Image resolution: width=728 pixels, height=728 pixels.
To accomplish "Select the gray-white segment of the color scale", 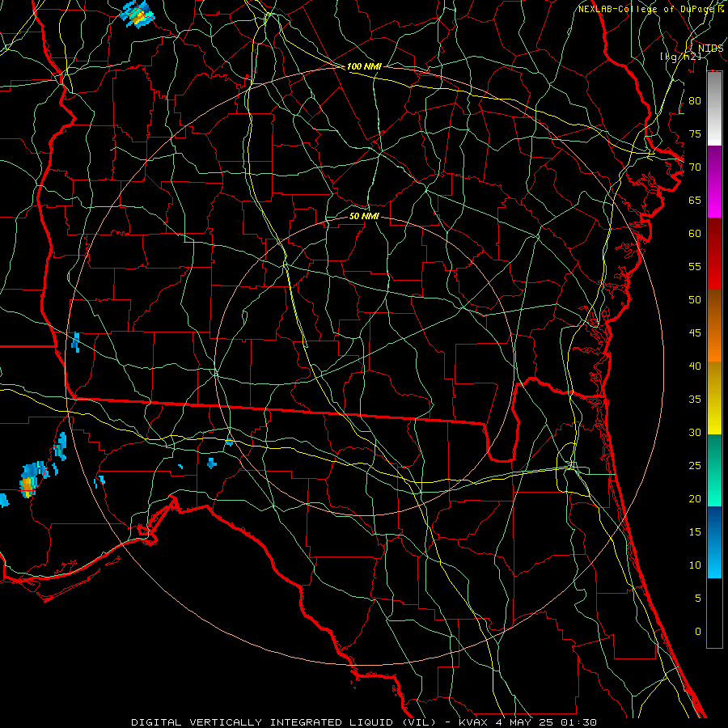I will pos(714,108).
